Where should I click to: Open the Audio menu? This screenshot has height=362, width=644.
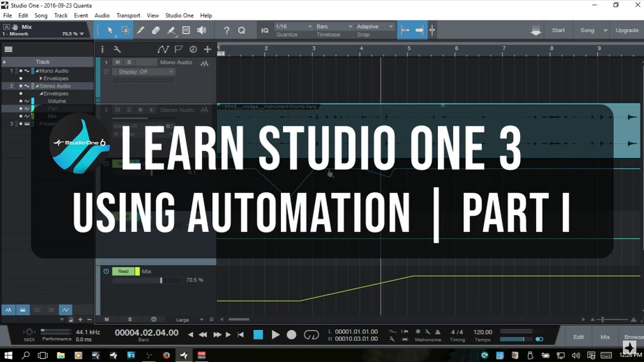[x=102, y=16]
